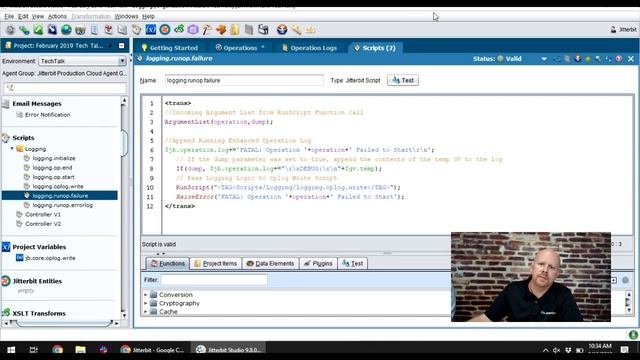Click the green XSLT transform toolbar icon

pos(179,30)
